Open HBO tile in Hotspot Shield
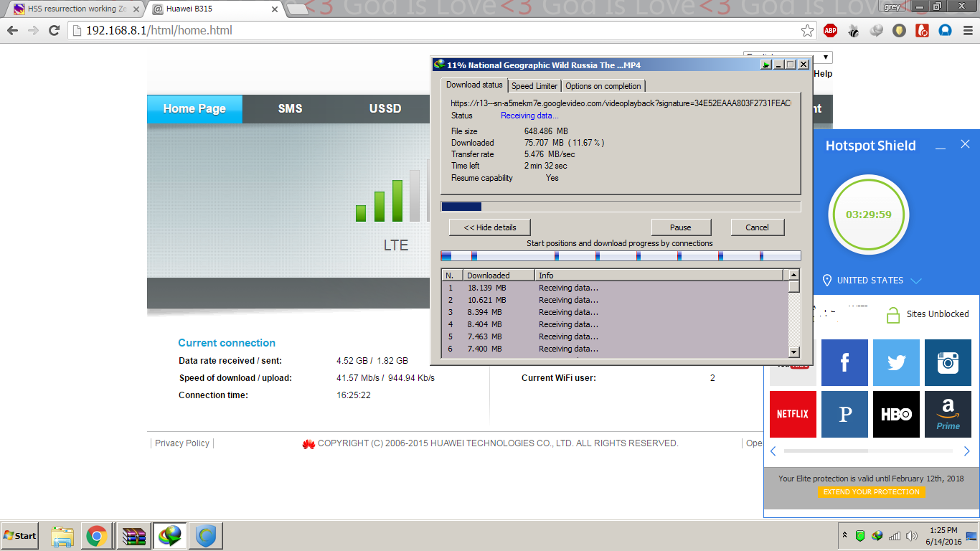Image resolution: width=980 pixels, height=551 pixels. (896, 414)
